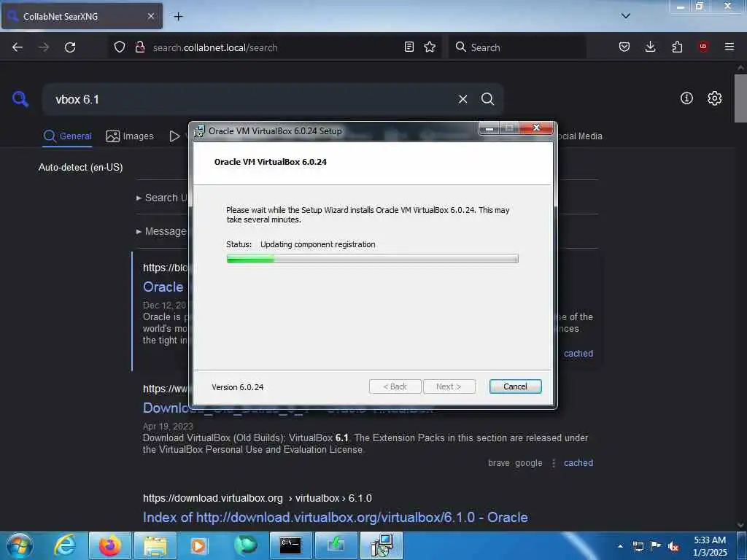Expand the Messages section
The width and height of the screenshot is (747, 560).
click(161, 231)
